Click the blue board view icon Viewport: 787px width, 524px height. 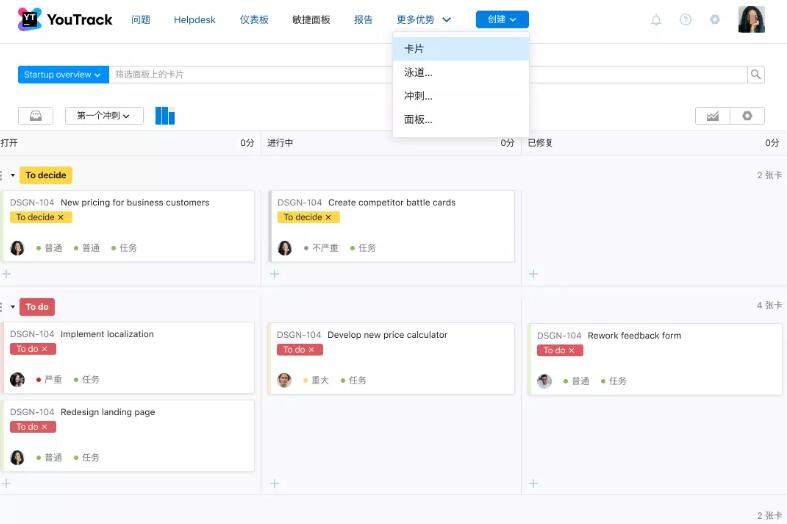click(165, 116)
